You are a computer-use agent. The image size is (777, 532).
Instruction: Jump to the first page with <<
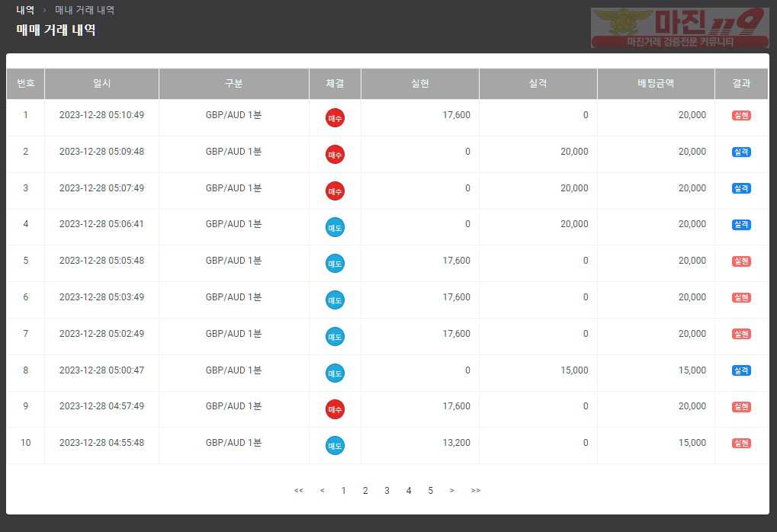pos(298,490)
